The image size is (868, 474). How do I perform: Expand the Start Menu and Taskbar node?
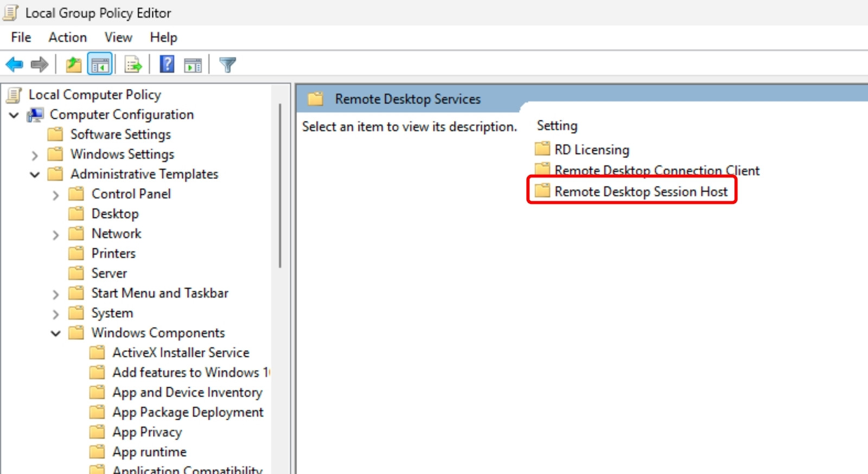56,294
